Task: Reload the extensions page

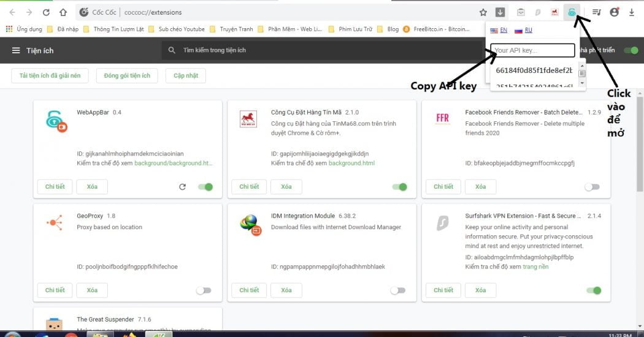Action: (x=46, y=12)
